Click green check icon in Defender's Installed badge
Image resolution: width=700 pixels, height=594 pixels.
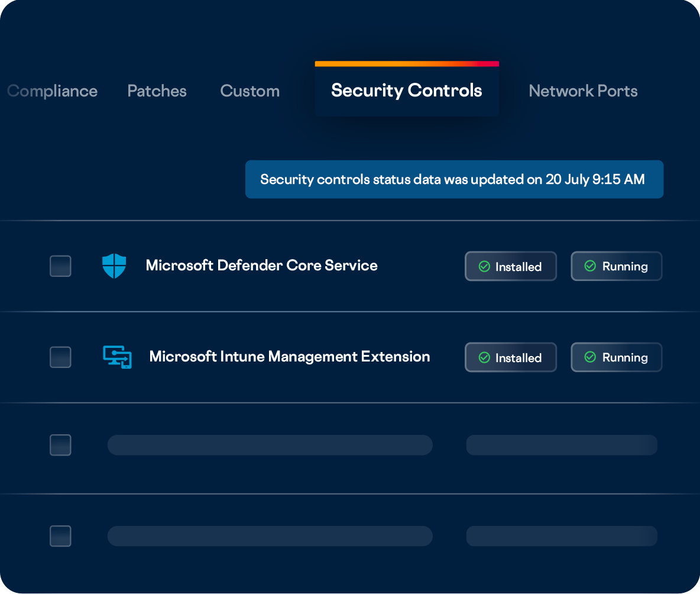(x=484, y=267)
